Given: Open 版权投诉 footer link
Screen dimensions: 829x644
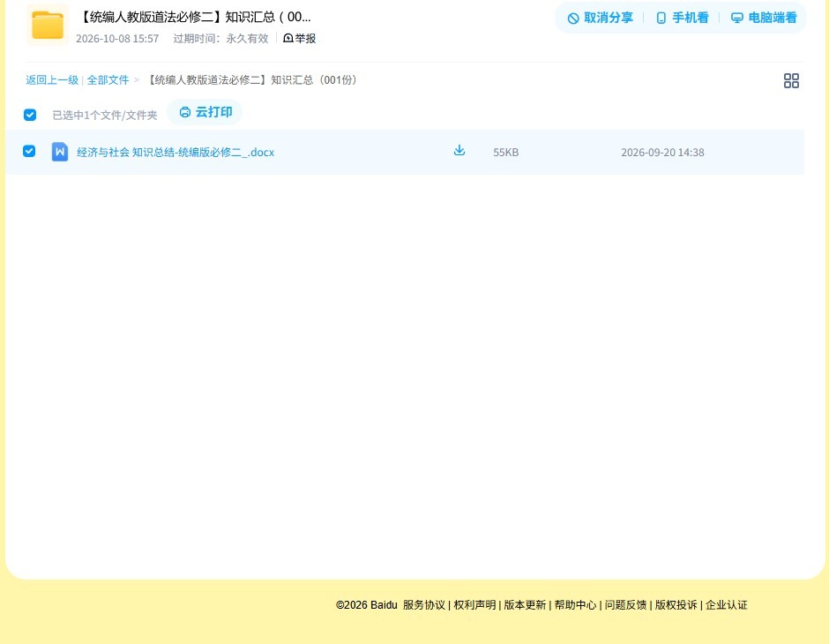Looking at the screenshot, I should tap(676, 605).
